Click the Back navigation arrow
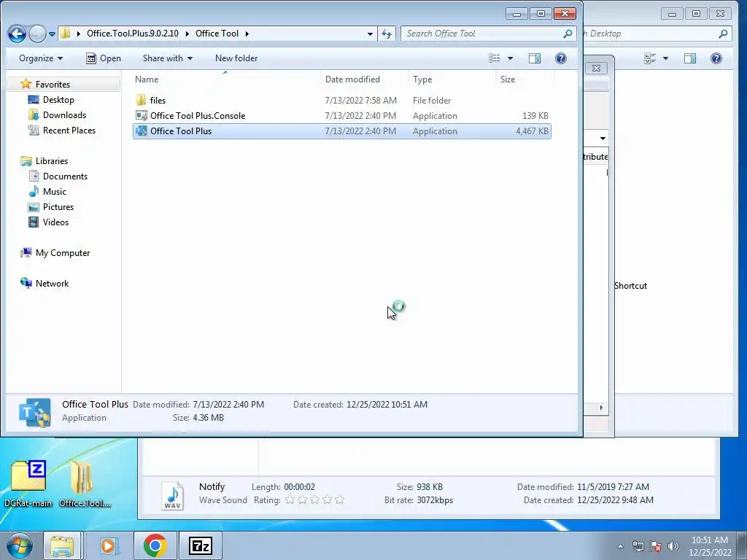 coord(18,34)
